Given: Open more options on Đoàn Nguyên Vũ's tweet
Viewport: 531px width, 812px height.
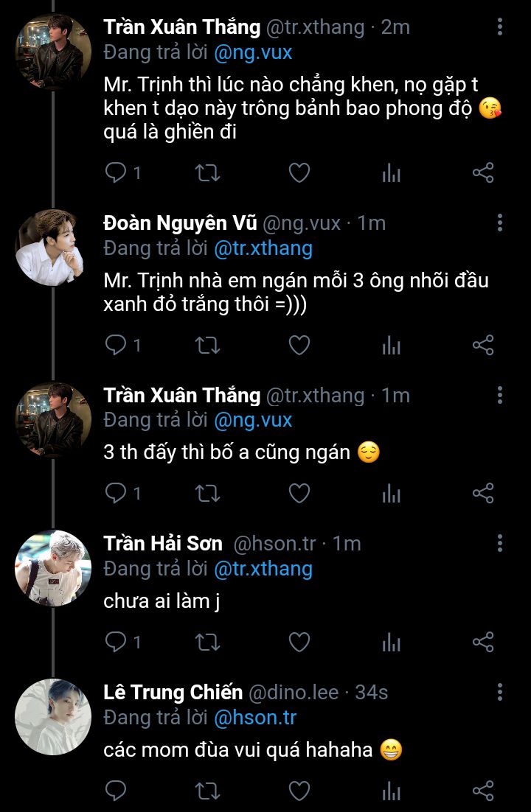Looking at the screenshot, I should tap(499, 223).
